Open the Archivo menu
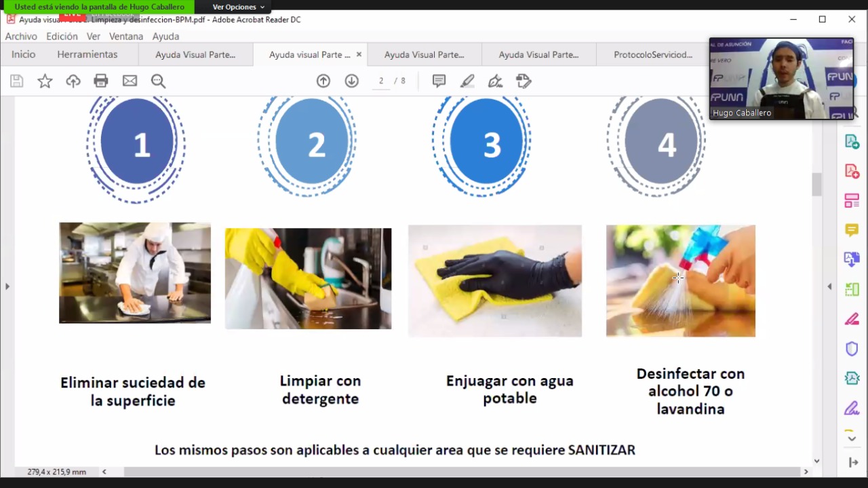The image size is (868, 488). click(x=21, y=36)
